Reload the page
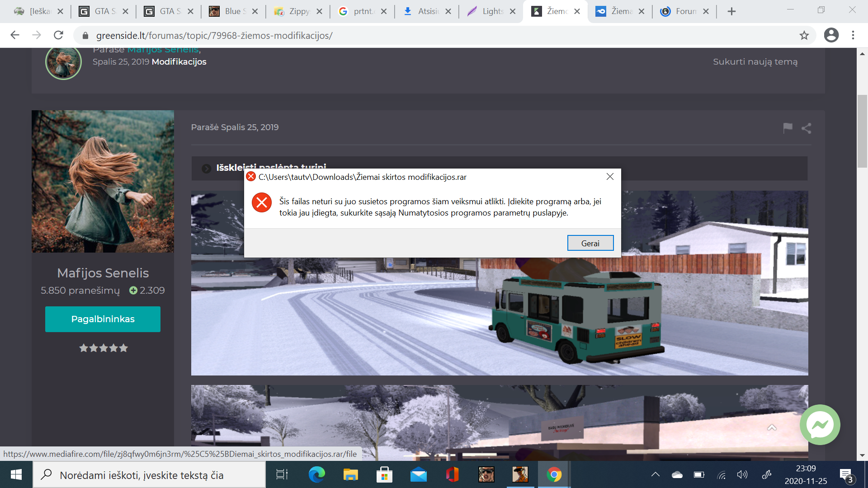This screenshot has width=868, height=488. (58, 35)
